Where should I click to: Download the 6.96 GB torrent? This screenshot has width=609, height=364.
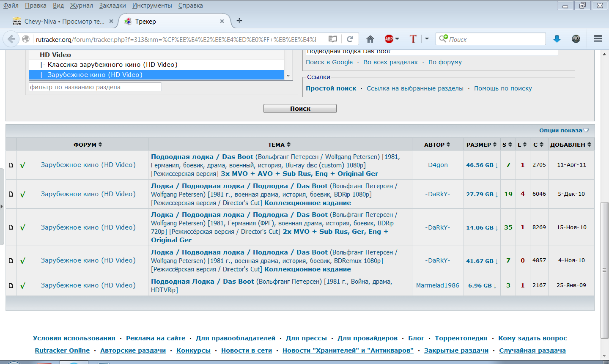pyautogui.click(x=482, y=285)
